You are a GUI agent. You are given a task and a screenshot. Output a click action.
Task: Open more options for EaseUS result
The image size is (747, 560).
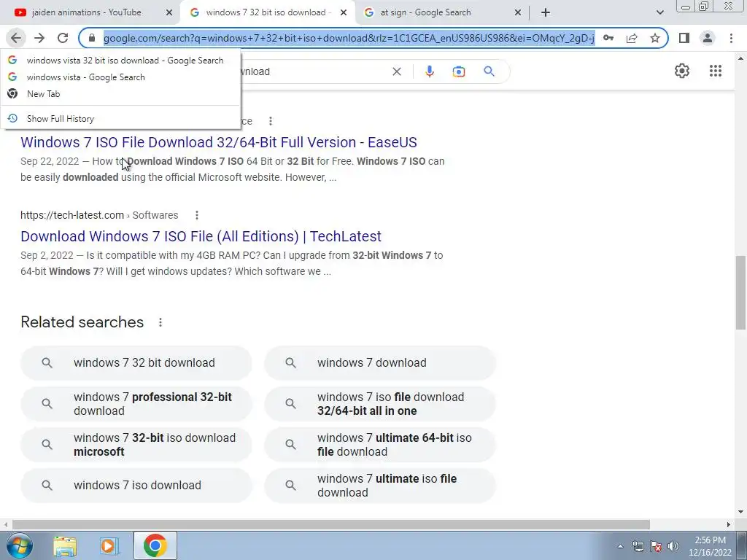coord(270,121)
